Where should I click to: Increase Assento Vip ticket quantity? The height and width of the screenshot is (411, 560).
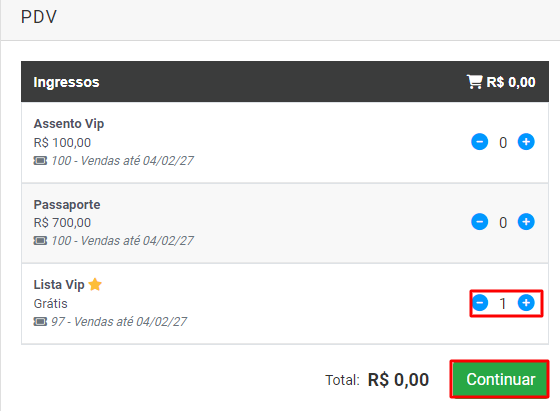[526, 142]
